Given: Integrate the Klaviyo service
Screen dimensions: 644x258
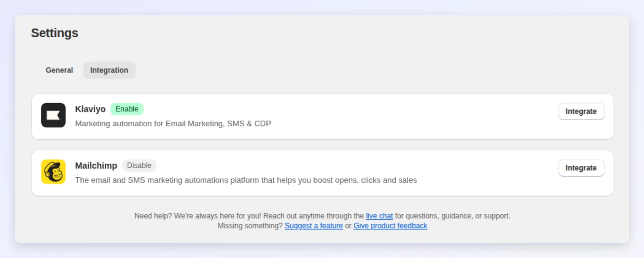Looking at the screenshot, I should [581, 111].
